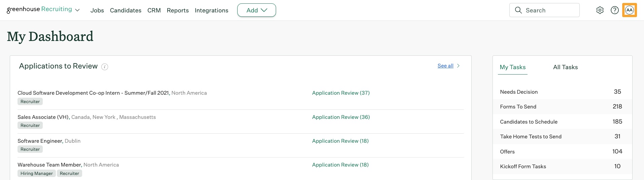Open Application Review (37) link

point(341,93)
